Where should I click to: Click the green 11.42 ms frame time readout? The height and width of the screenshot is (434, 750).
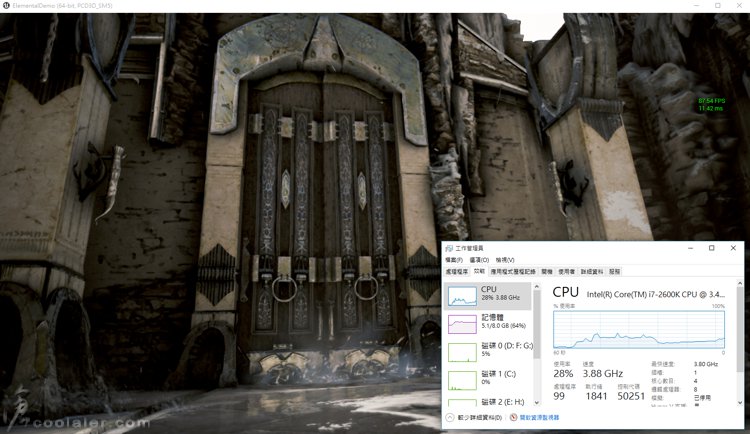click(710, 108)
